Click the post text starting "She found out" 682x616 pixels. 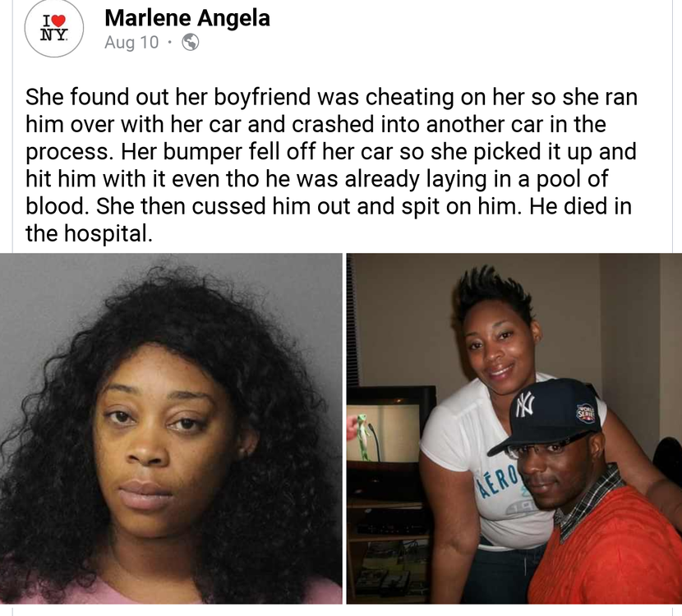[x=331, y=165]
